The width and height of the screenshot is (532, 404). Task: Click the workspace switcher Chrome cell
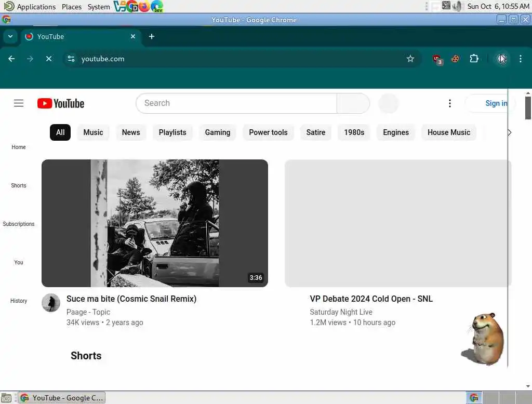pyautogui.click(x=474, y=398)
